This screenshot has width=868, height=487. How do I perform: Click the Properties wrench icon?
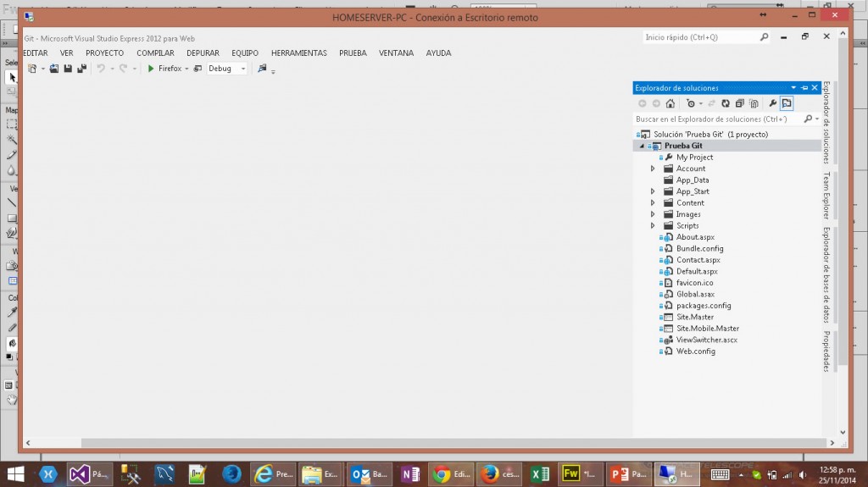point(773,103)
